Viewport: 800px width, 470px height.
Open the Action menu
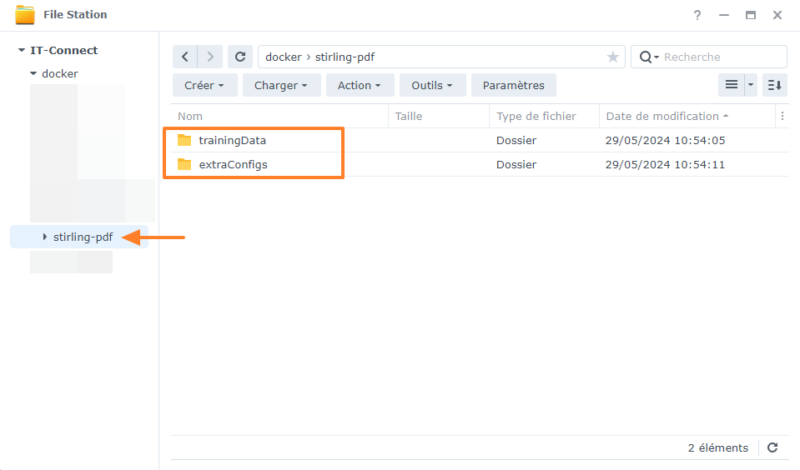point(360,85)
